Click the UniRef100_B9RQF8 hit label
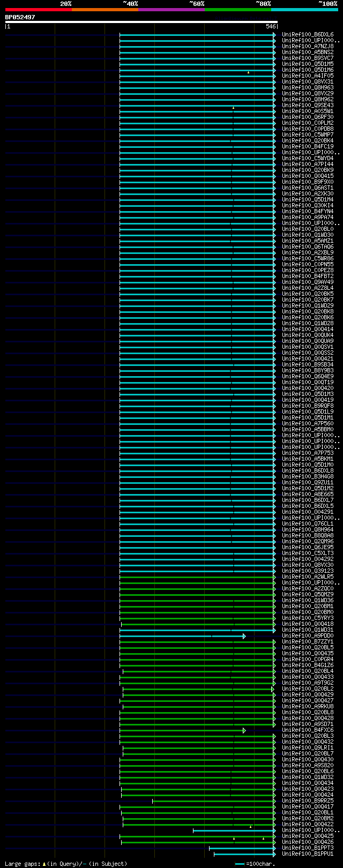Image resolution: width=343 pixels, height=868 pixels. 308,406
